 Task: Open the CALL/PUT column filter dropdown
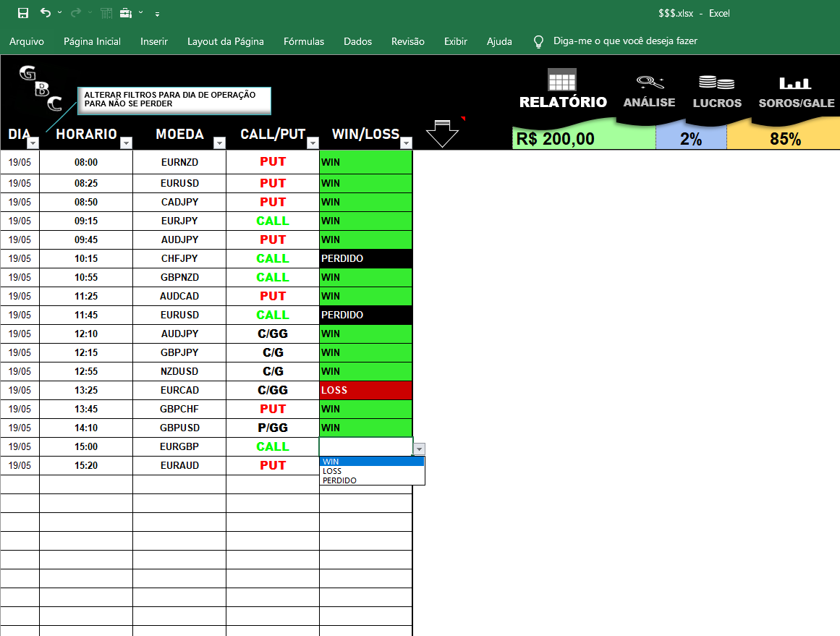tap(313, 143)
